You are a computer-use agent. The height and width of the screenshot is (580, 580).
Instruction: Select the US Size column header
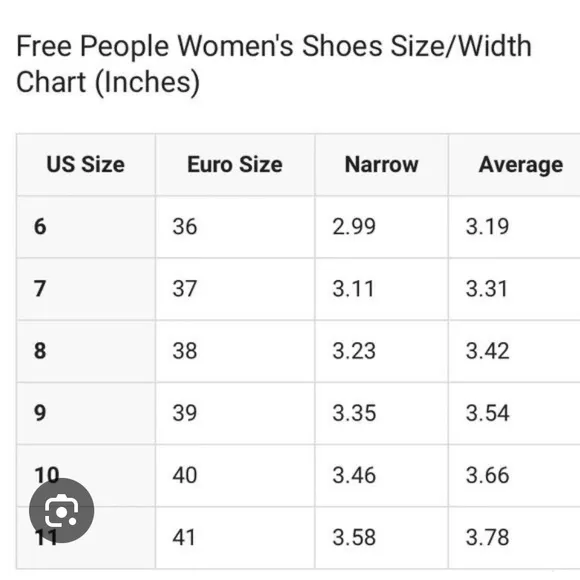[x=86, y=164]
